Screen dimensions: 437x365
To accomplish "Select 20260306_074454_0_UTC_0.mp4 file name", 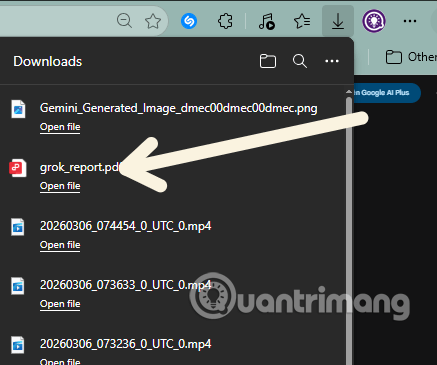I will coord(126,226).
